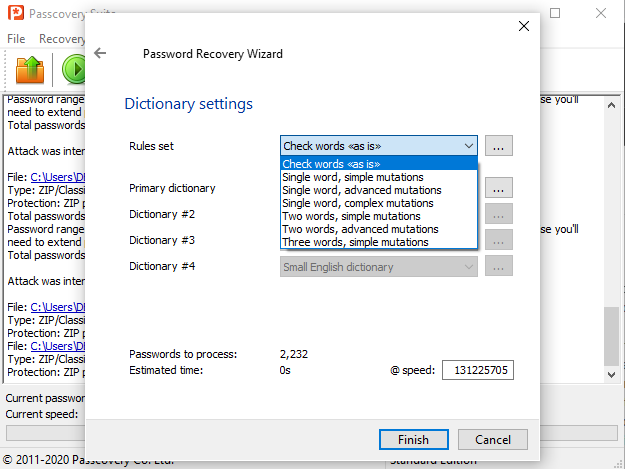Select 'Three words, simple mutations' option
The height and width of the screenshot is (469, 625).
coord(379,242)
